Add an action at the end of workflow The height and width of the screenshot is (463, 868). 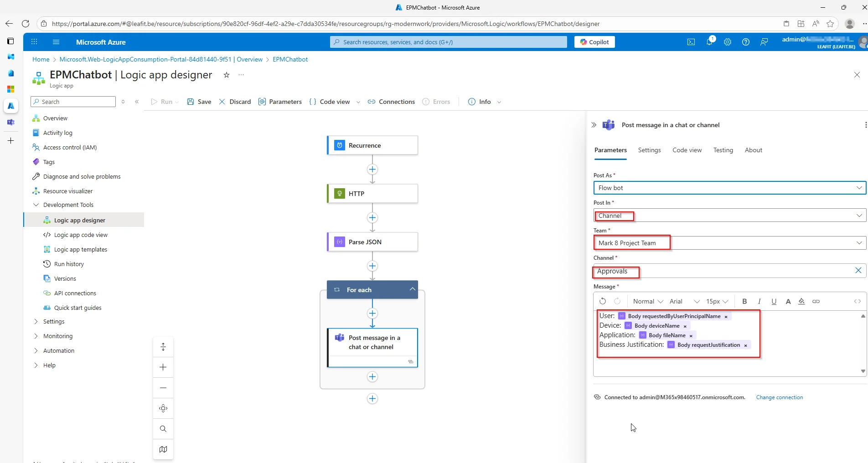point(372,399)
